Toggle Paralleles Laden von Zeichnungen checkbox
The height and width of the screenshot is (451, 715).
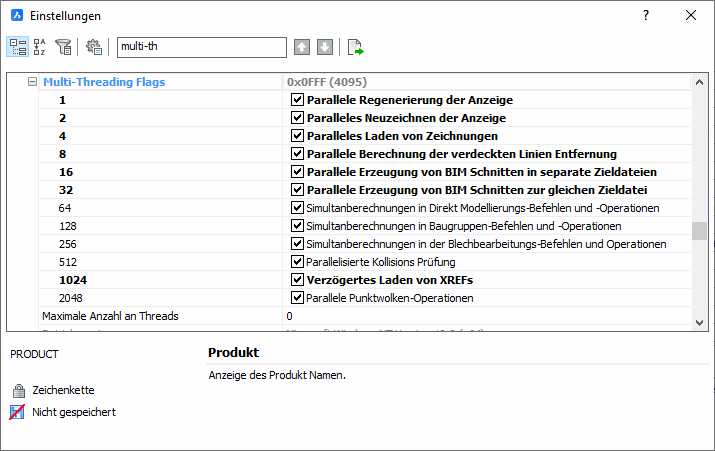point(297,135)
